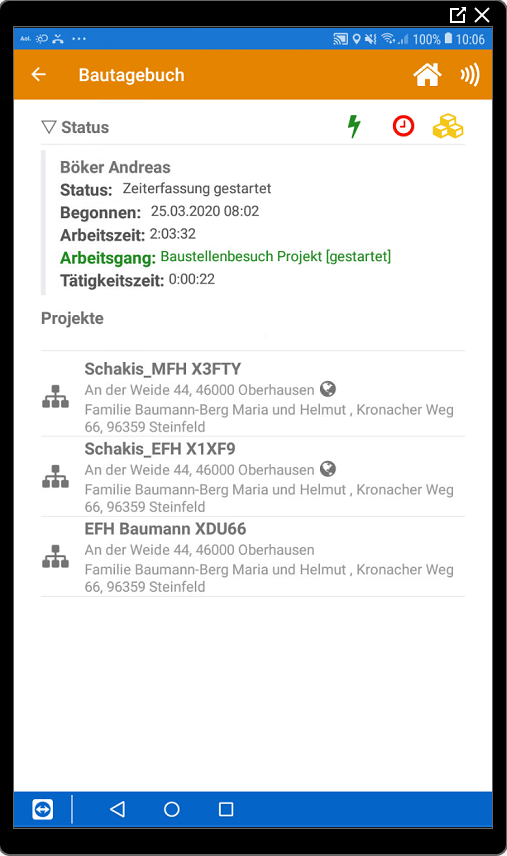This screenshot has width=507, height=856.
Task: Open globe map link for Schakis_EFH X1XF9
Action: tap(327, 469)
